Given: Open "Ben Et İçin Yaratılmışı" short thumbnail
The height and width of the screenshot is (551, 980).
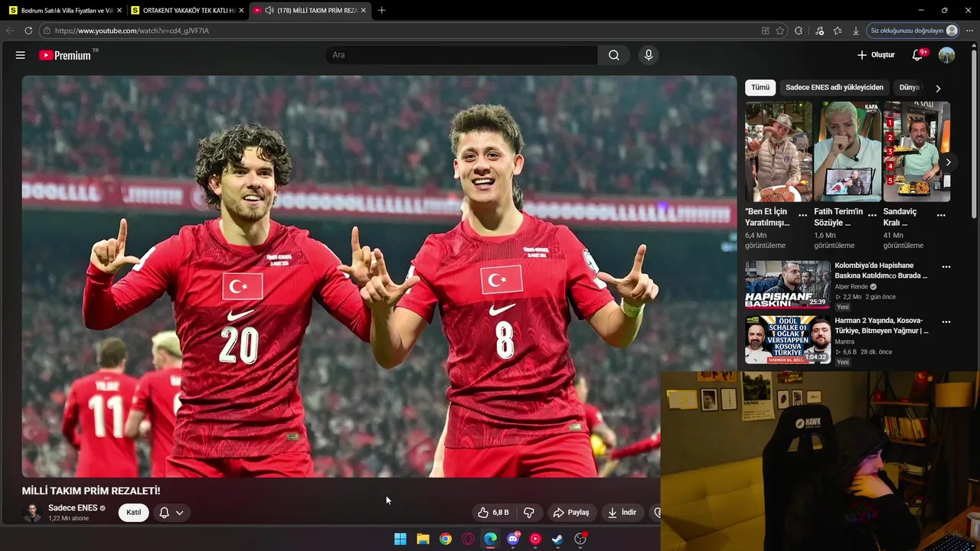Looking at the screenshot, I should tap(779, 152).
